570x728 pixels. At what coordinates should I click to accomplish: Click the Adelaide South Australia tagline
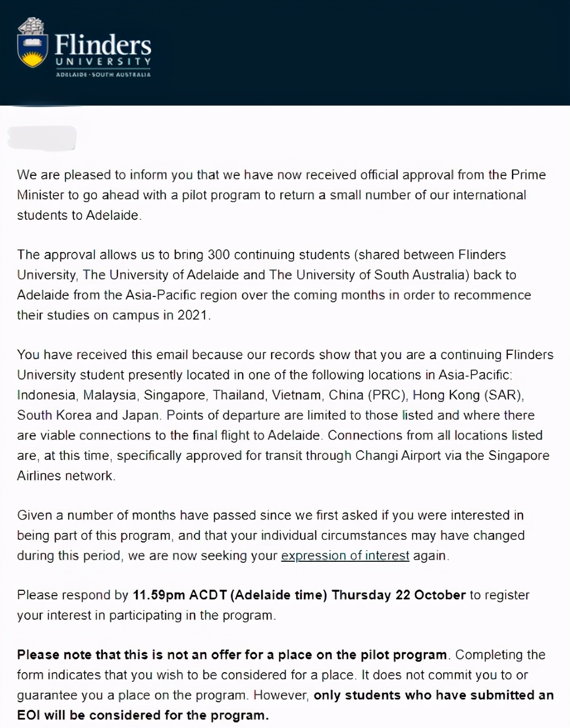pos(103,75)
